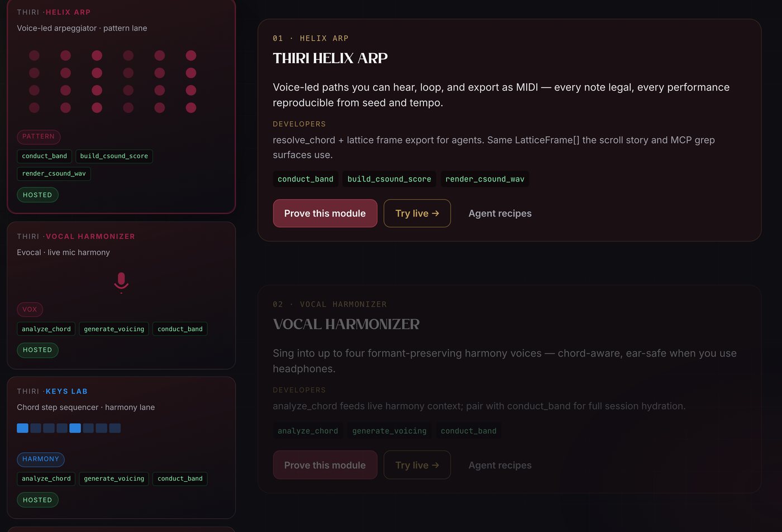This screenshot has width=782, height=532.
Task: Toggle the last step square in Keys Lab sequencer
Action: tap(115, 428)
